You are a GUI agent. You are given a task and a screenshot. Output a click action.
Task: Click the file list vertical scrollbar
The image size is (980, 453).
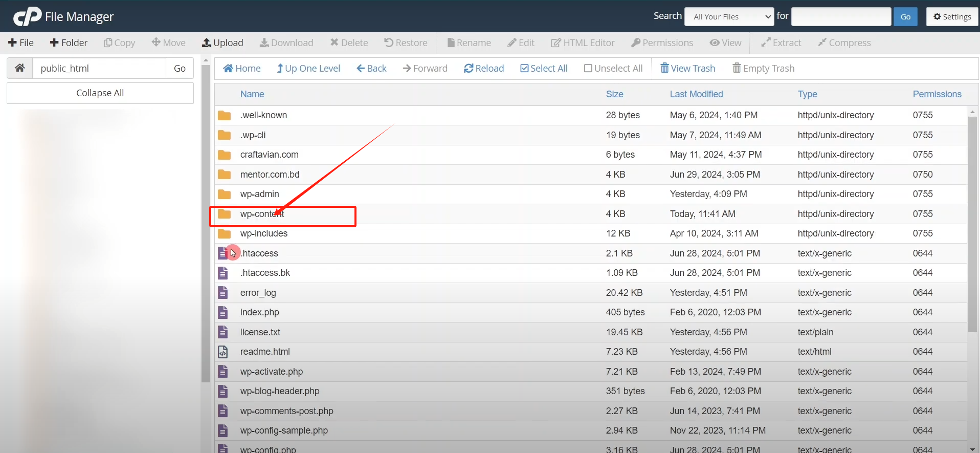pyautogui.click(x=972, y=224)
